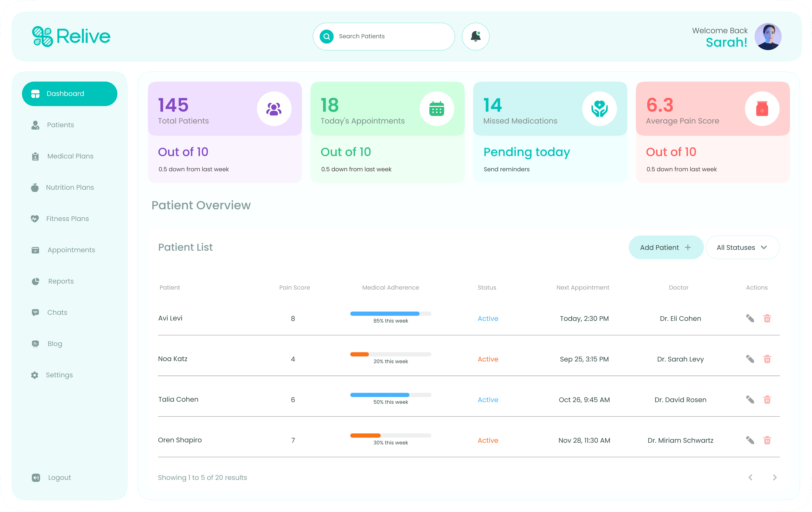Click Logout in the sidebar
Image resolution: width=812 pixels, height=512 pixels.
[x=59, y=478]
